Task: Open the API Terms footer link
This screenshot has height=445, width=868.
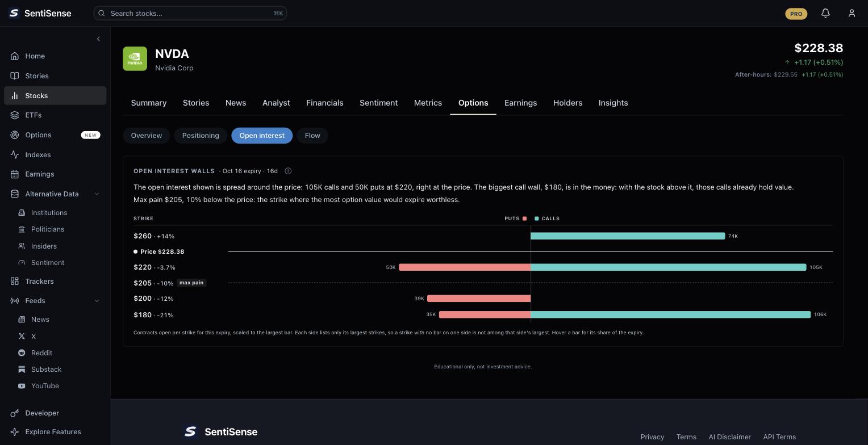Action: 779,437
